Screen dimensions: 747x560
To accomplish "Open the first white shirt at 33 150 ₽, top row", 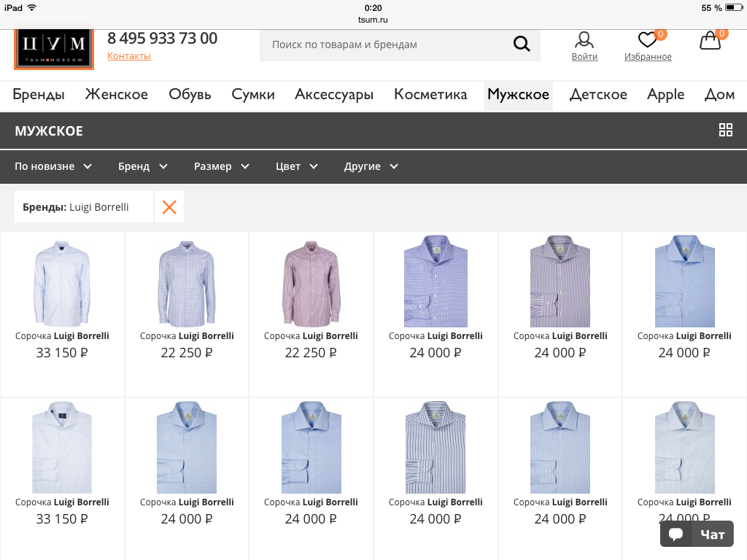I will (63, 284).
